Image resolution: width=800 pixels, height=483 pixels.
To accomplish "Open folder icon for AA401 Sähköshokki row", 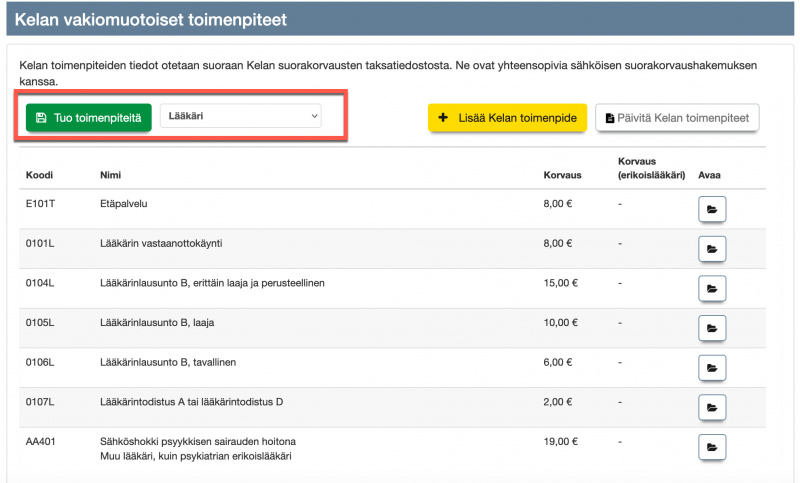I will [x=712, y=447].
